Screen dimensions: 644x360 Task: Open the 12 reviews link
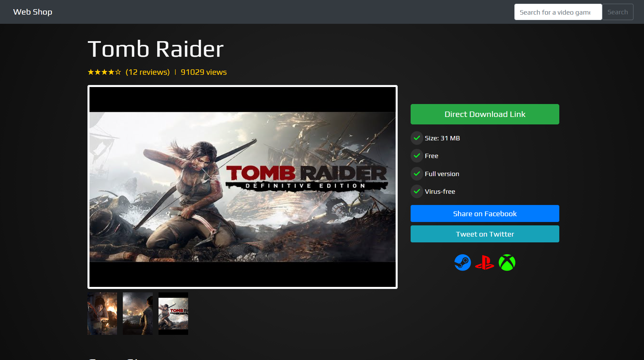pyautogui.click(x=147, y=72)
